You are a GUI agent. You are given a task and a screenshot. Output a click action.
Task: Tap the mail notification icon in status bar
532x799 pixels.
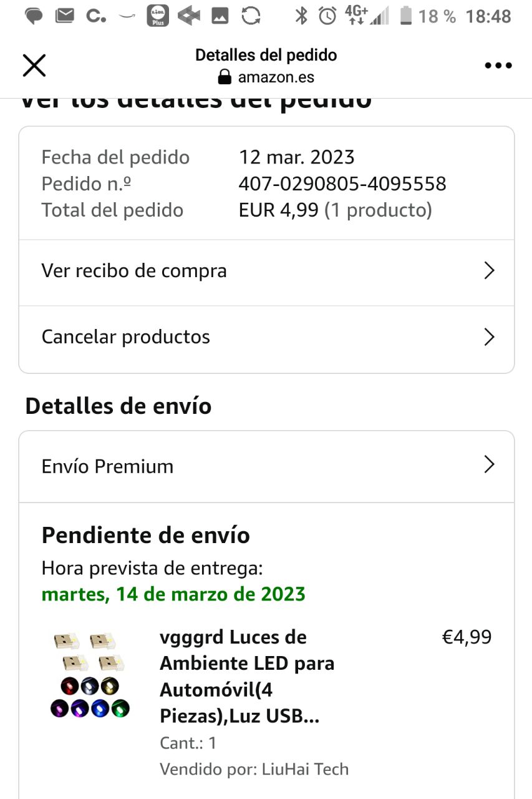click(x=64, y=16)
